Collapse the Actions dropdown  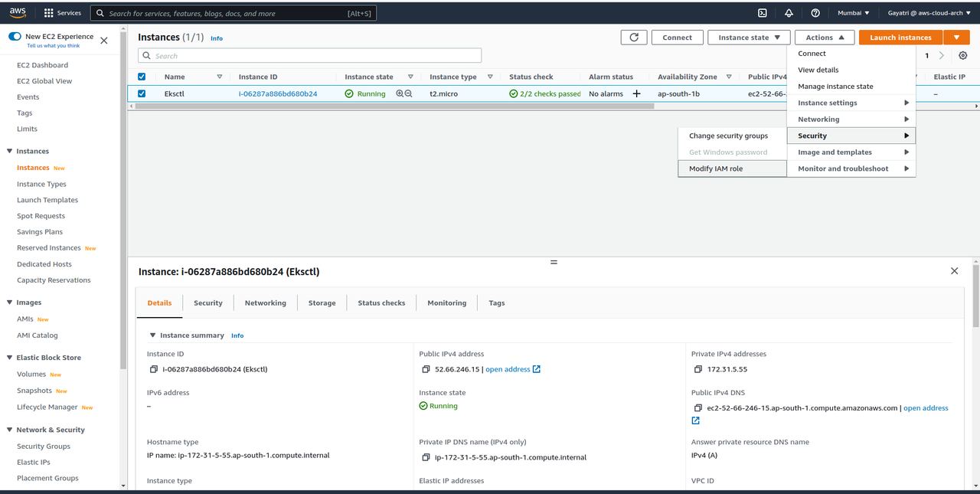point(825,38)
